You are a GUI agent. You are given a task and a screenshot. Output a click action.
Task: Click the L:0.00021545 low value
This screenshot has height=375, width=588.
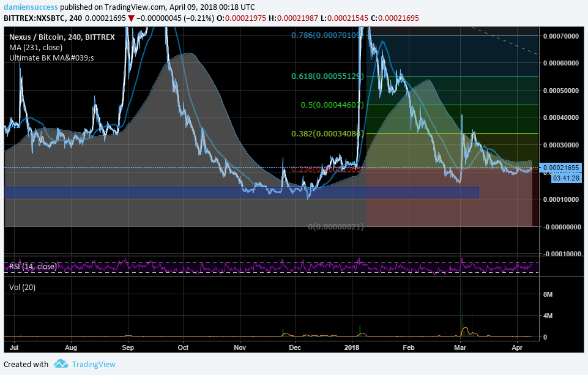tap(344, 18)
